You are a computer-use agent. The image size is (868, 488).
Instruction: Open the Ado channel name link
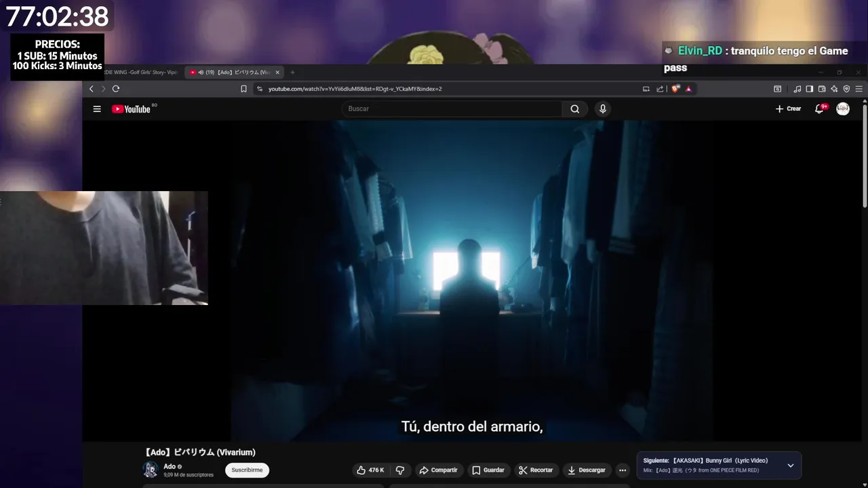point(170,466)
